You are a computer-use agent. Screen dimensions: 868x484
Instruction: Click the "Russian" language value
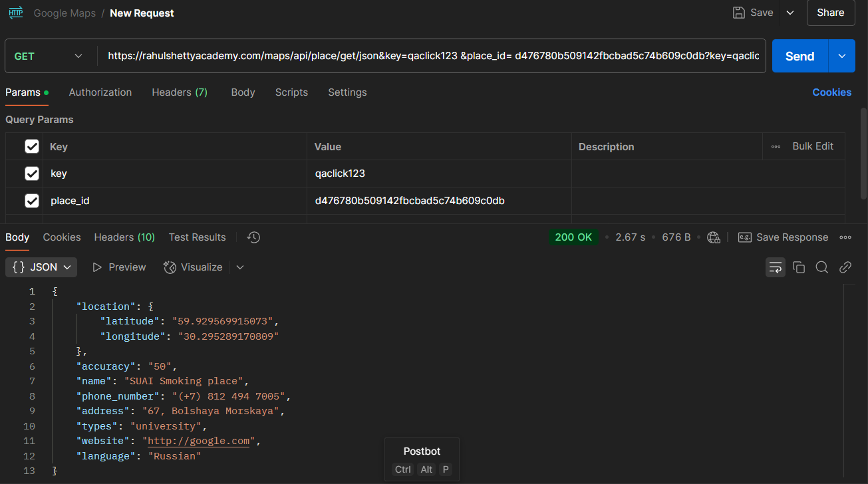(174, 456)
